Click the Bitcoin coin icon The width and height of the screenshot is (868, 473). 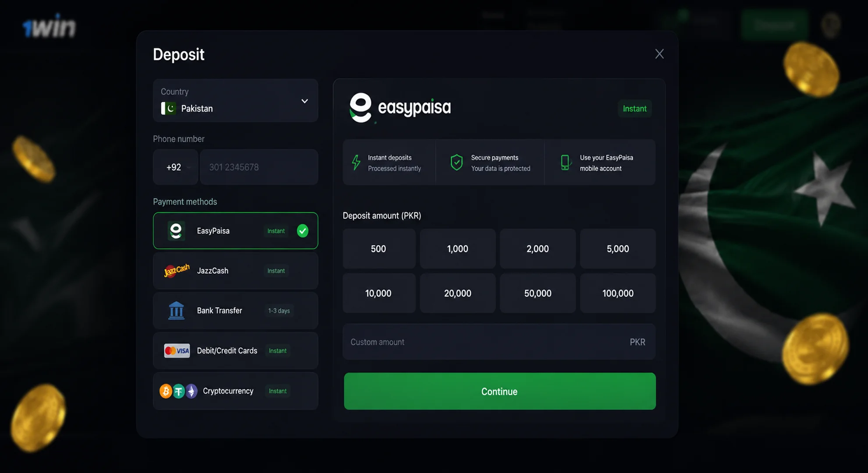[166, 391]
